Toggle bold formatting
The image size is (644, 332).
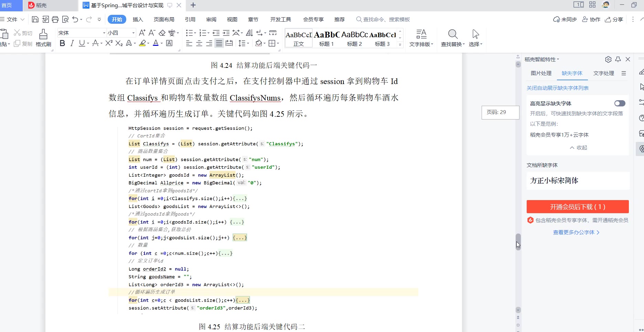pyautogui.click(x=62, y=43)
